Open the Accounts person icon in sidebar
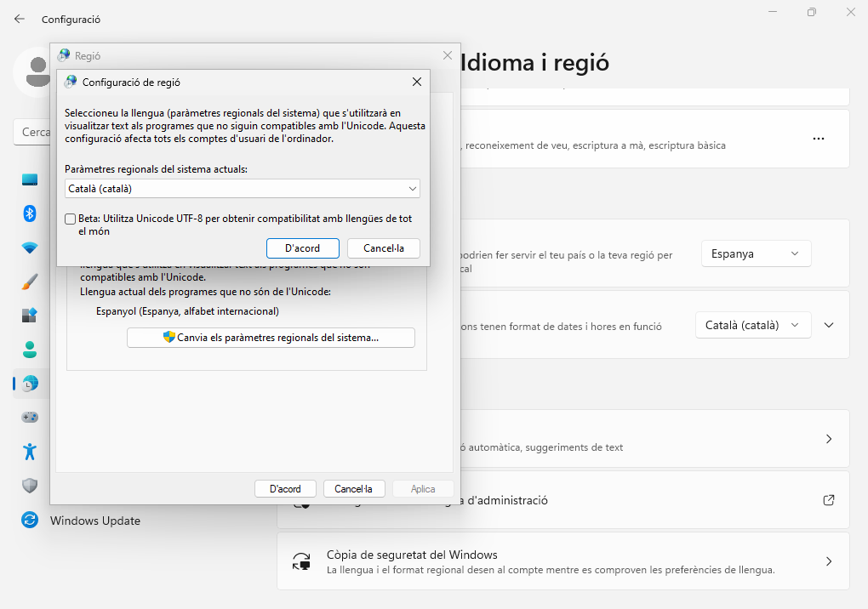Image resolution: width=868 pixels, height=609 pixels. 30,350
